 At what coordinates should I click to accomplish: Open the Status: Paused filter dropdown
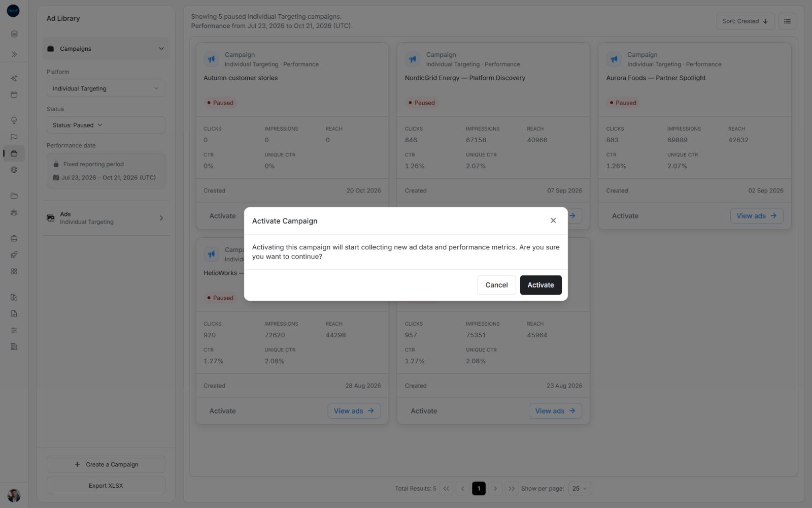point(106,125)
